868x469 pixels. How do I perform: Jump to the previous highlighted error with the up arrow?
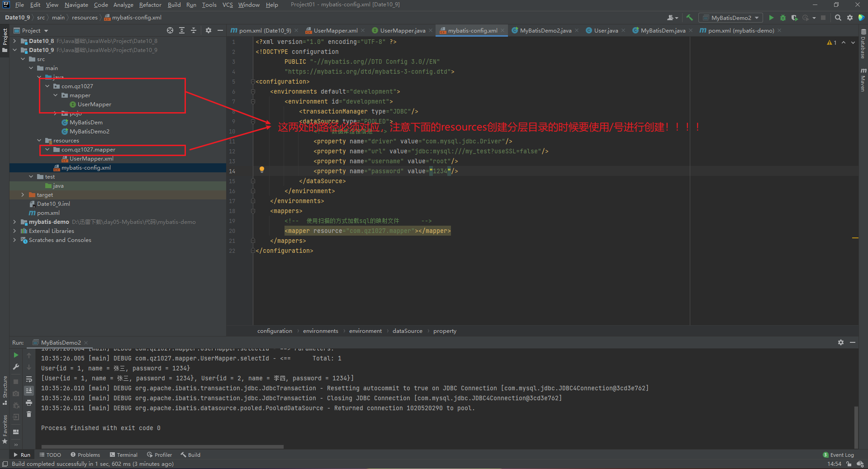(844, 43)
